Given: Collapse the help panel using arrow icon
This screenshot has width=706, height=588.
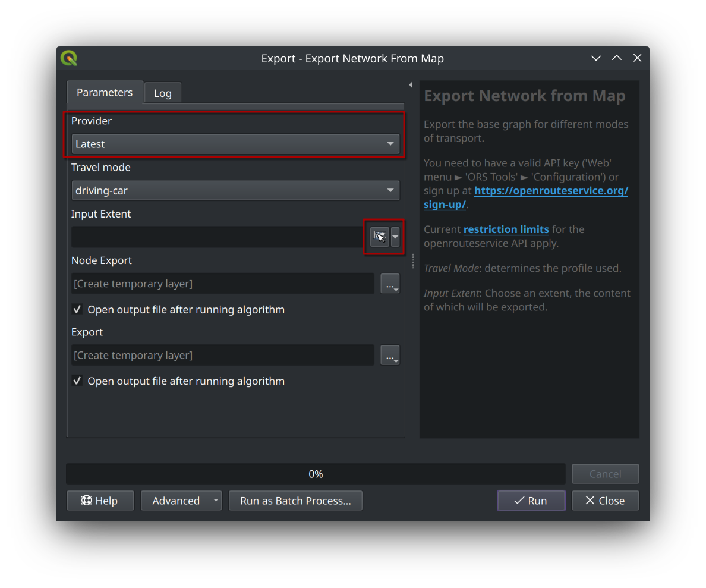Looking at the screenshot, I should point(411,84).
